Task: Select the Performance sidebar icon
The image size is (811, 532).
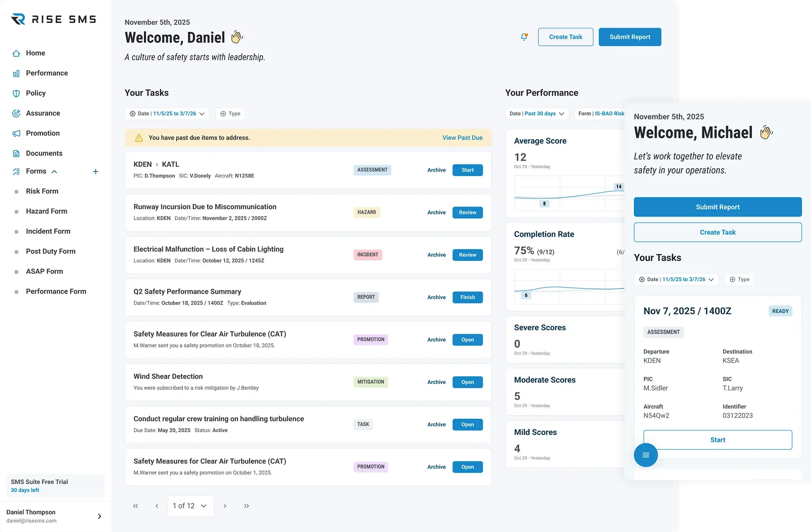Action: [x=16, y=73]
